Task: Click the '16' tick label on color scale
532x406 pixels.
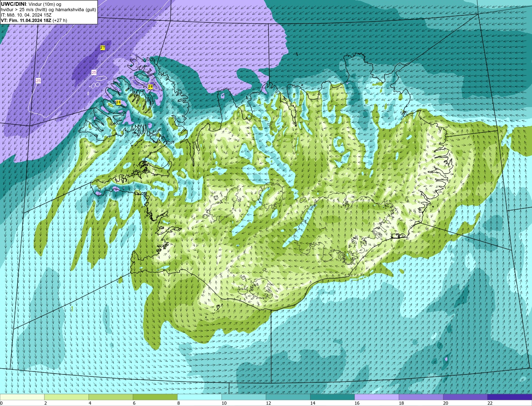Action: click(357, 403)
